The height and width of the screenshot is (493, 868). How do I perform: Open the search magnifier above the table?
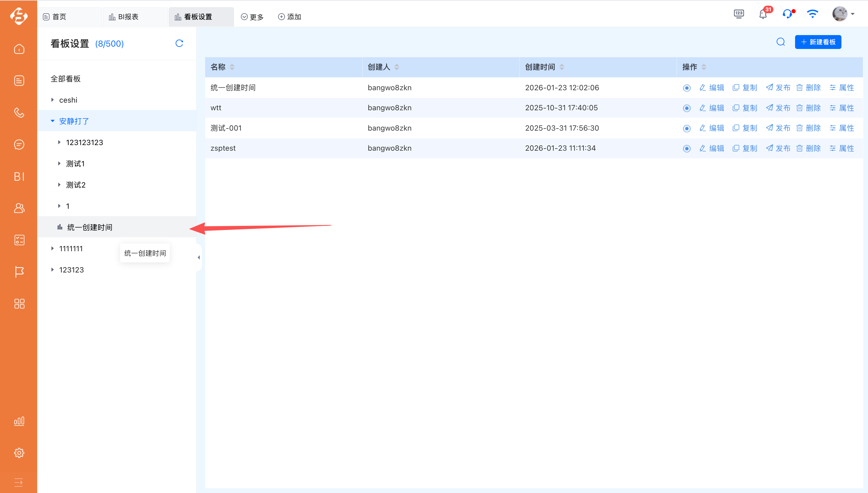coord(781,42)
